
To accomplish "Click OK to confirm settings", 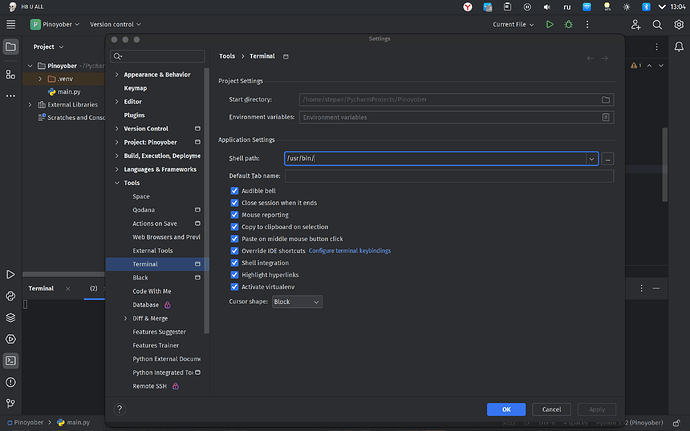I will point(506,409).
